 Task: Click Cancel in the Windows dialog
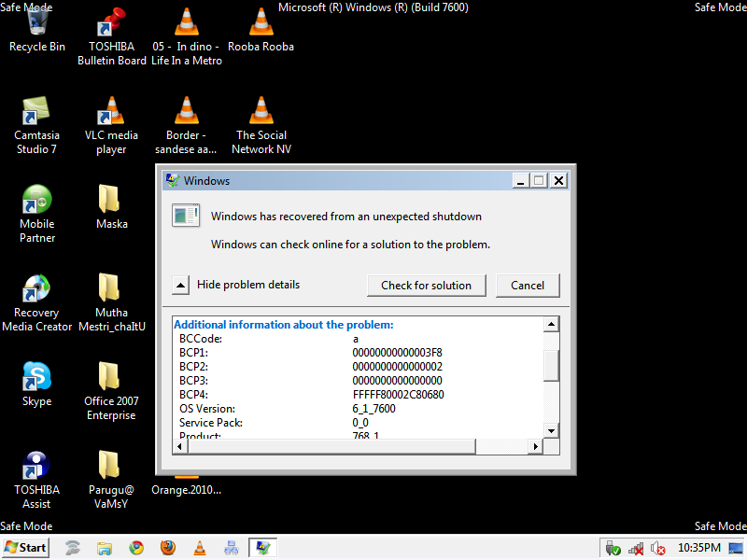coord(528,286)
